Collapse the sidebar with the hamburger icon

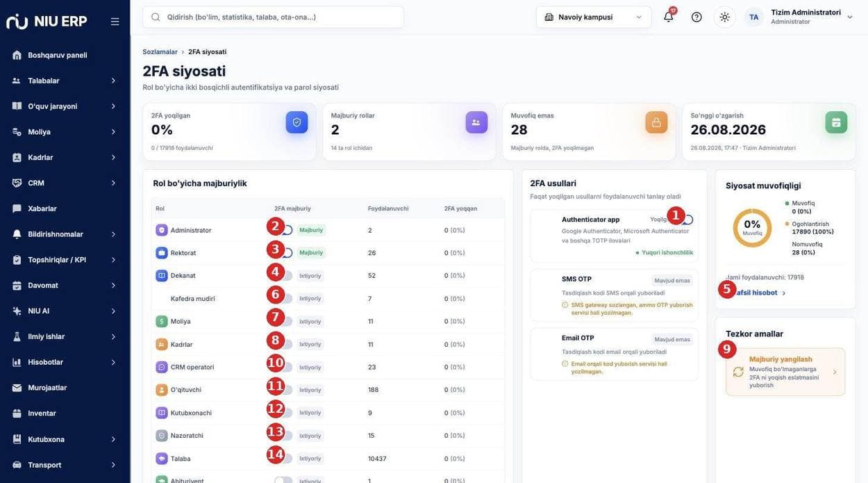[115, 22]
